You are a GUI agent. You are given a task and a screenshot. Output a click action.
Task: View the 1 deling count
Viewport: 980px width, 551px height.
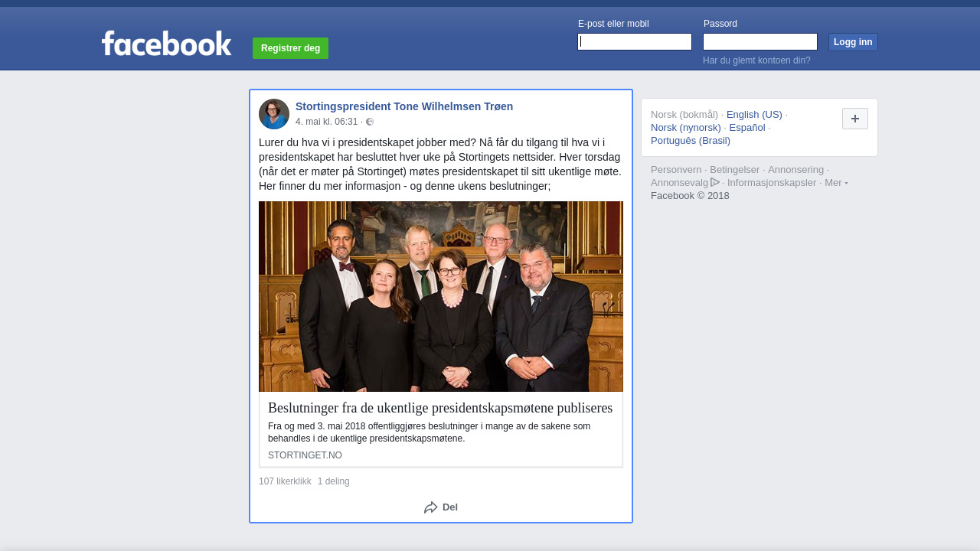click(x=334, y=481)
